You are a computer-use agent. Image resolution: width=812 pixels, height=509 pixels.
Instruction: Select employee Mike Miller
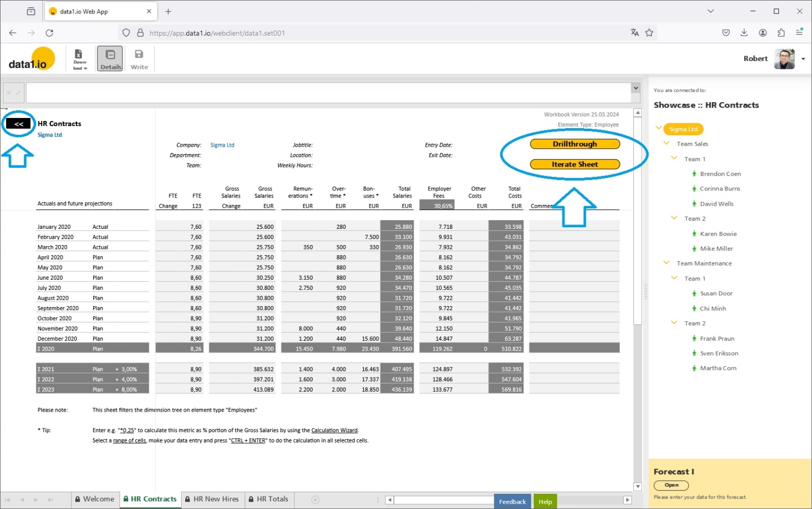(716, 249)
